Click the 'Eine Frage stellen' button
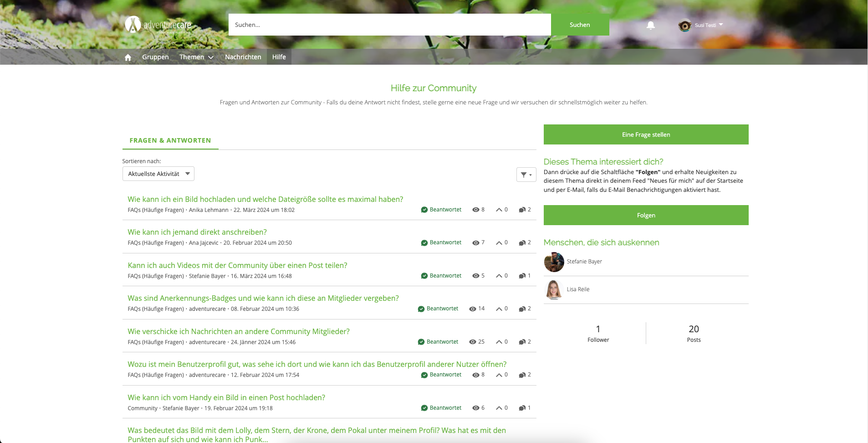 (x=646, y=134)
